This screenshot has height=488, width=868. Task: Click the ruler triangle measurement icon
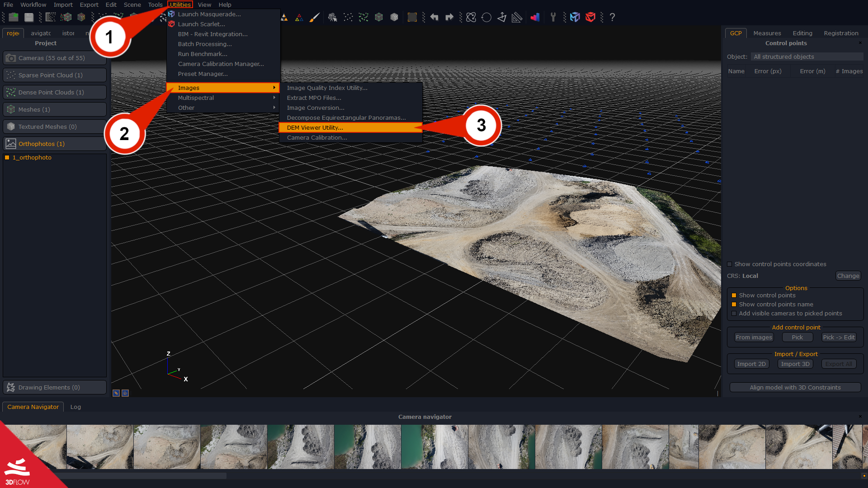click(x=517, y=17)
